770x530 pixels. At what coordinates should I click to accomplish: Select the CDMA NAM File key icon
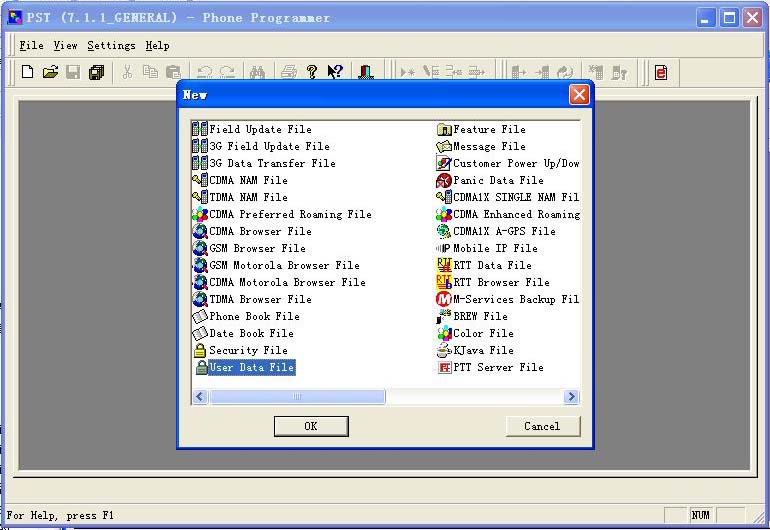point(199,180)
